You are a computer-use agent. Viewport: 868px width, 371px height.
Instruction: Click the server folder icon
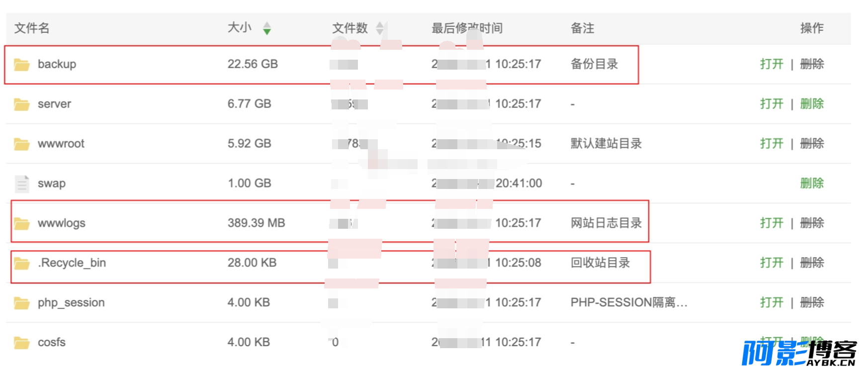[21, 104]
